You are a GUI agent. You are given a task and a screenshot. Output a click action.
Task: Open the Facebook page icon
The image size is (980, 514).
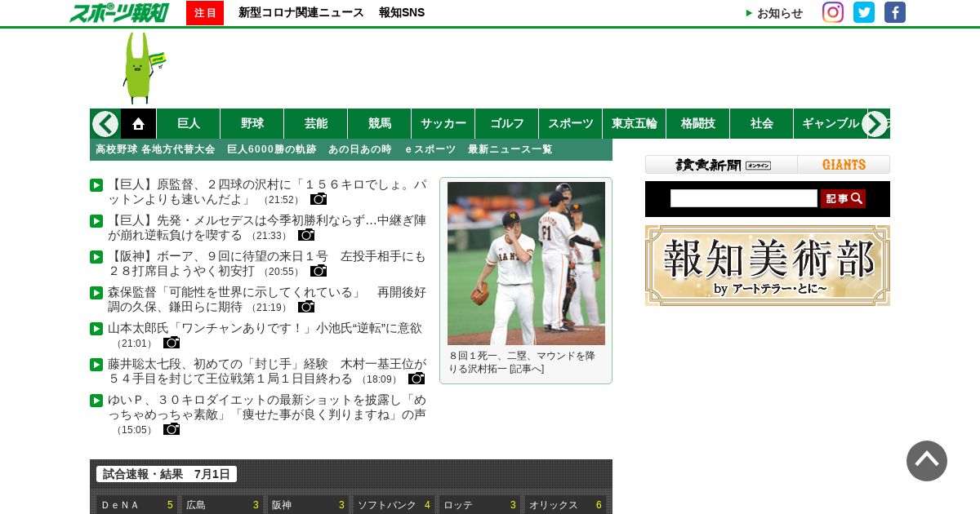tap(895, 12)
